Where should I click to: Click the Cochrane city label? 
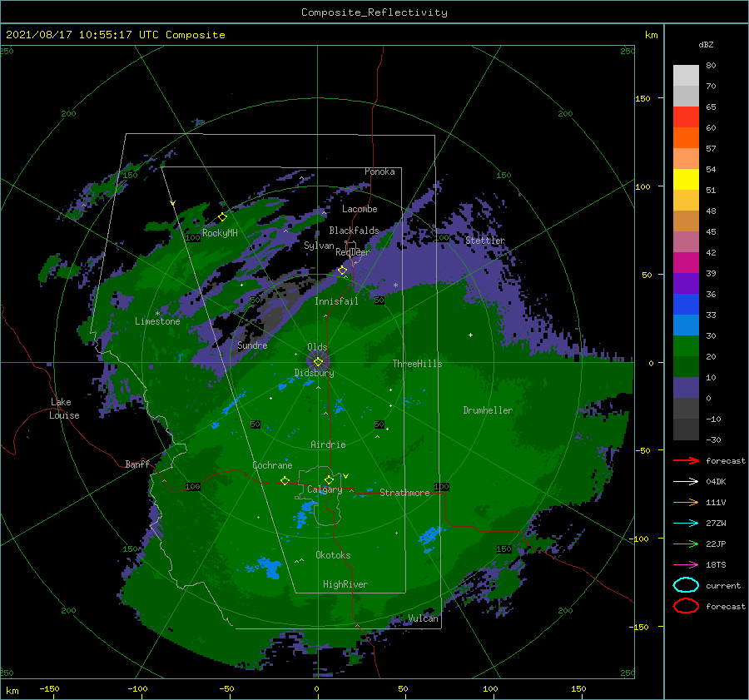coord(272,465)
